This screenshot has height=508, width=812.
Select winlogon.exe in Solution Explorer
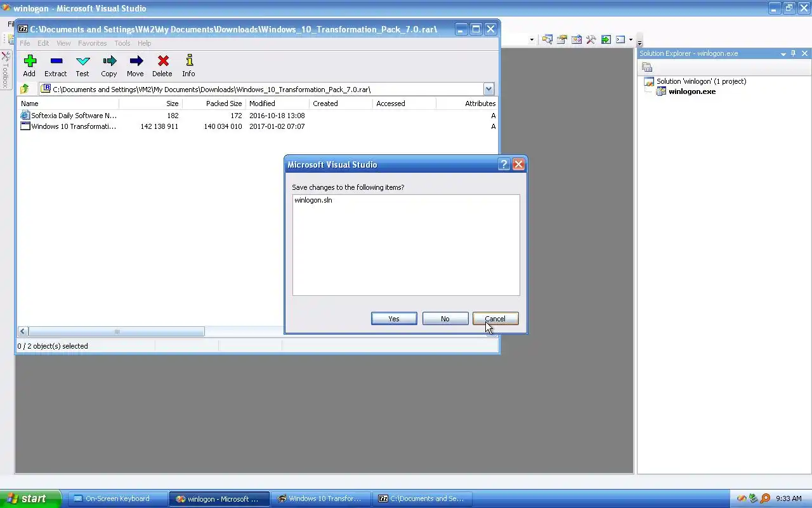692,91
